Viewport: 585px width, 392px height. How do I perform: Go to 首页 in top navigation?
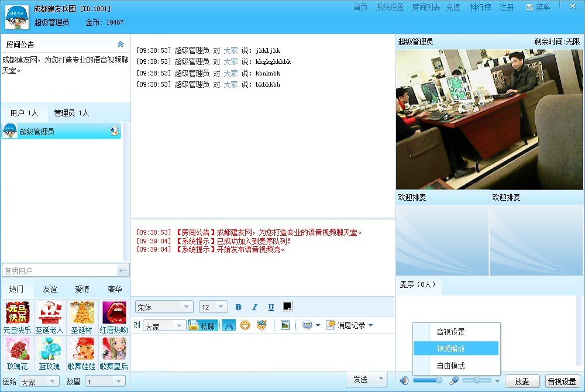coord(360,7)
